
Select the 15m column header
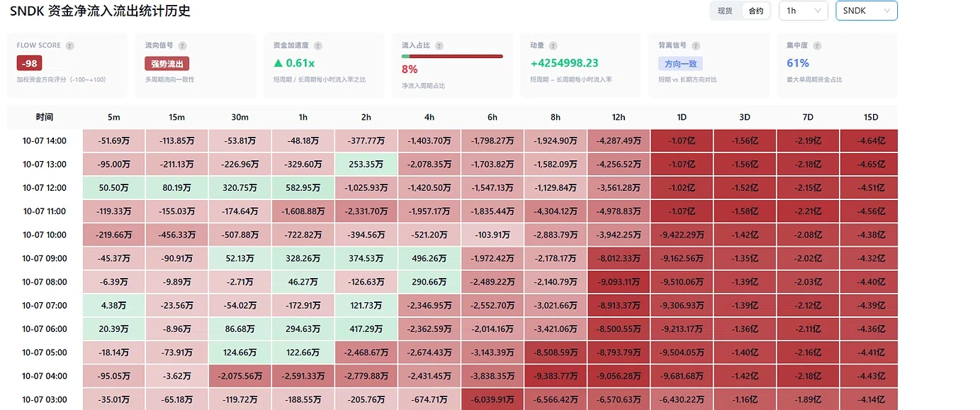click(177, 117)
